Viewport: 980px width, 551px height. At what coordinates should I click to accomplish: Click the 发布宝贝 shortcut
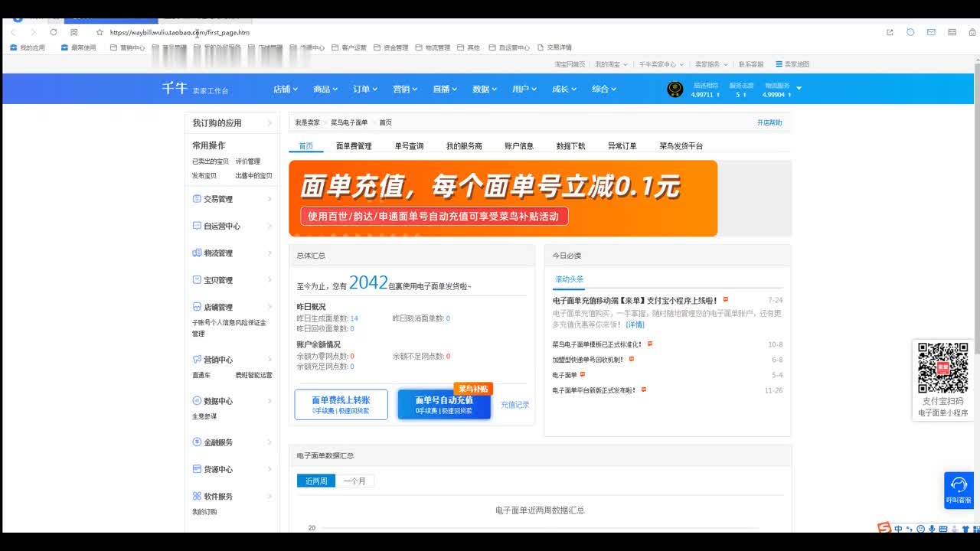point(204,176)
